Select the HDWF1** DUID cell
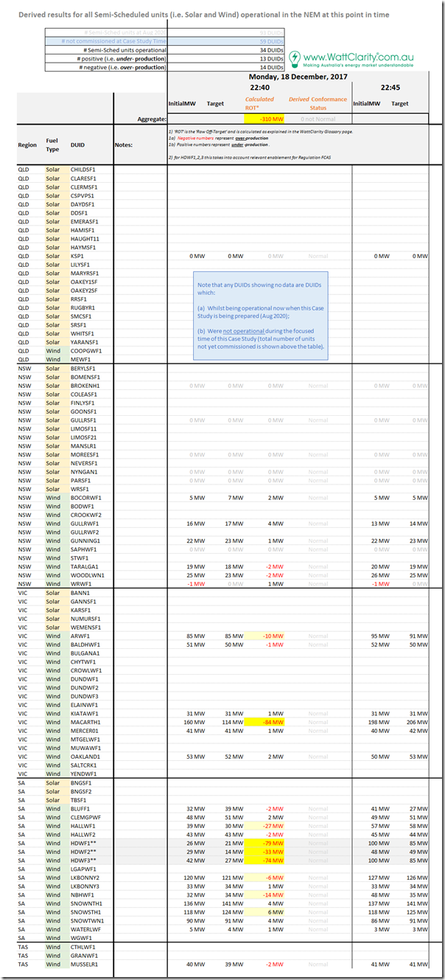The width and height of the screenshot is (445, 980). [83, 843]
